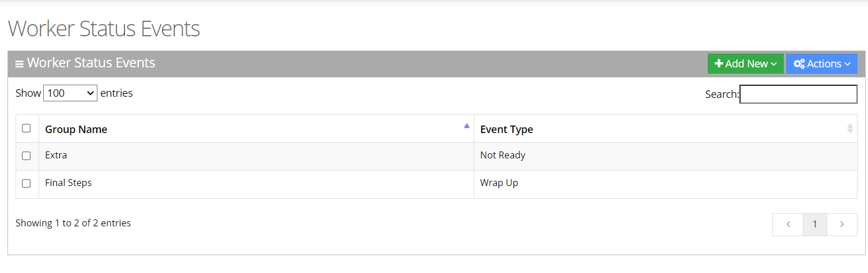The width and height of the screenshot is (868, 273).
Task: Click the Event Type sort arrows icon
Action: 850,128
